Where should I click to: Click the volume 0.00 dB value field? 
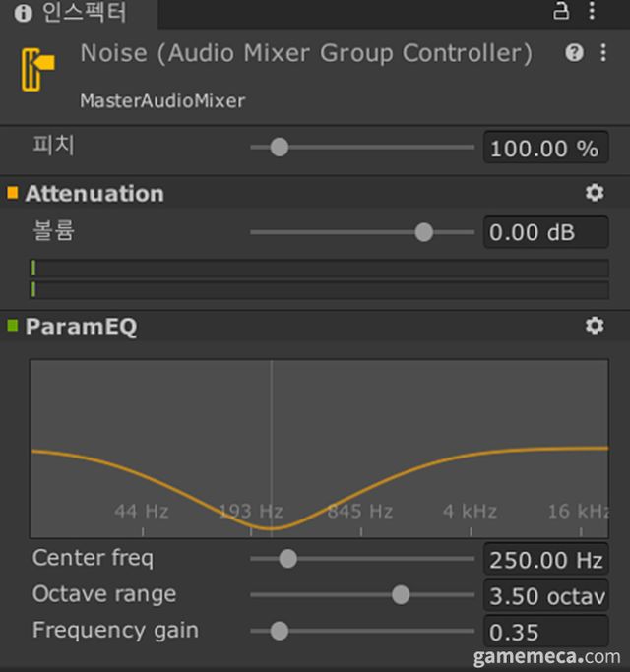[544, 233]
